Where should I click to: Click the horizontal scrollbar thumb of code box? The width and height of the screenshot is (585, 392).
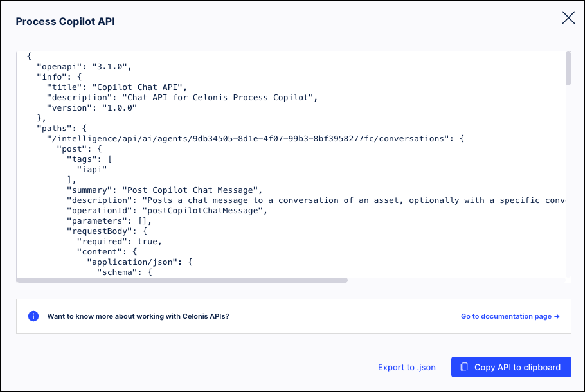tap(182, 280)
